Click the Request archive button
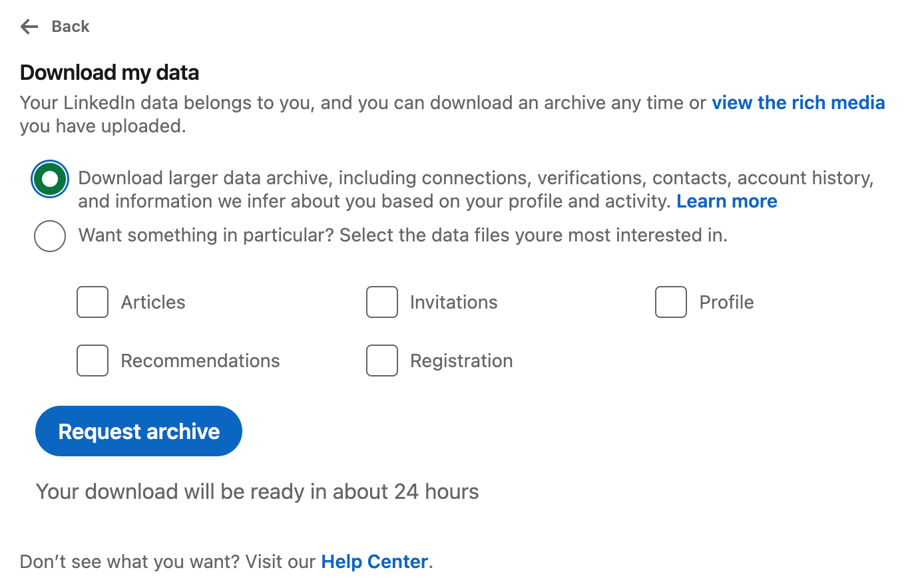This screenshot has width=920, height=588. [138, 431]
